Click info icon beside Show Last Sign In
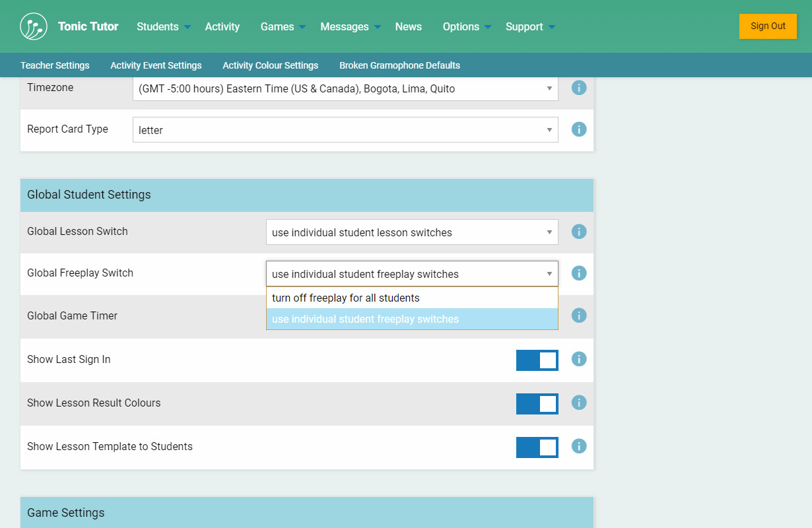Image resolution: width=812 pixels, height=528 pixels. (579, 359)
